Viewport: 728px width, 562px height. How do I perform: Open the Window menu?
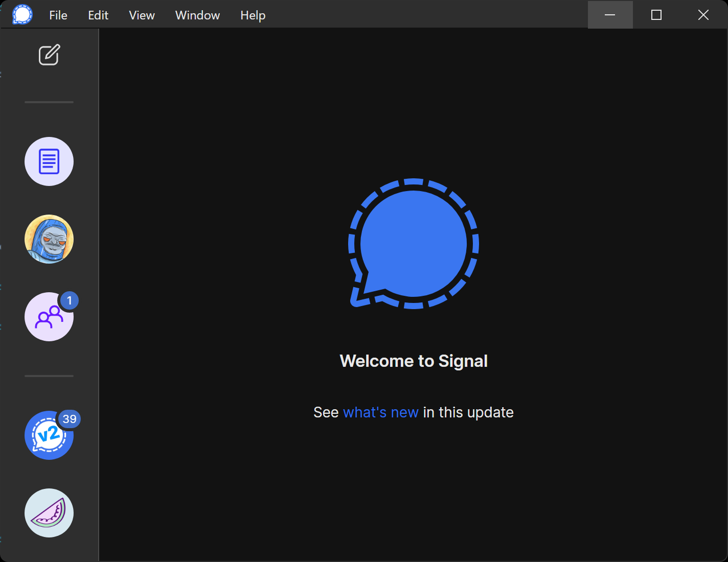tap(197, 15)
